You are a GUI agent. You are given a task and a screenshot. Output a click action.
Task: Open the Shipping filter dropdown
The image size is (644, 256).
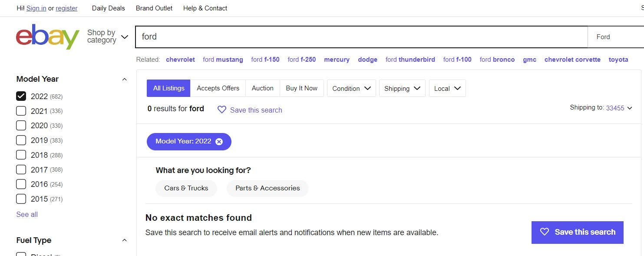coord(402,88)
